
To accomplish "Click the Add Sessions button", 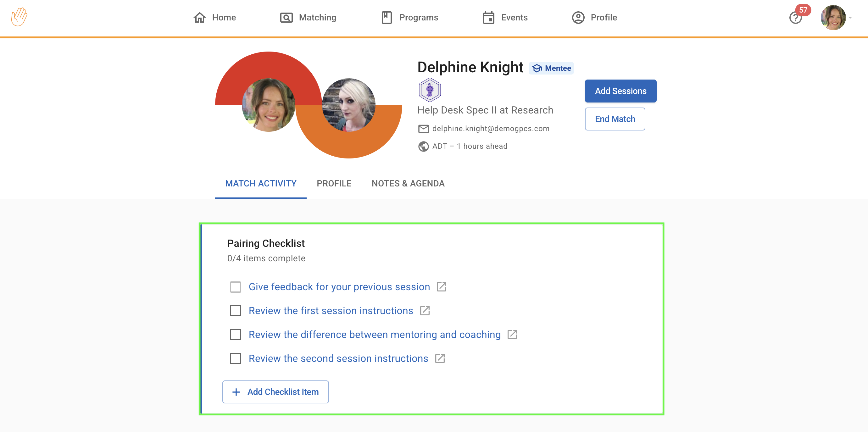I will pyautogui.click(x=620, y=91).
